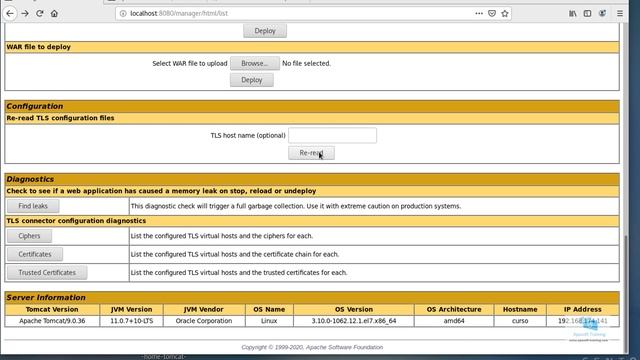Click the top Deploy button
Screen dimensions: 640x360
click(x=265, y=31)
